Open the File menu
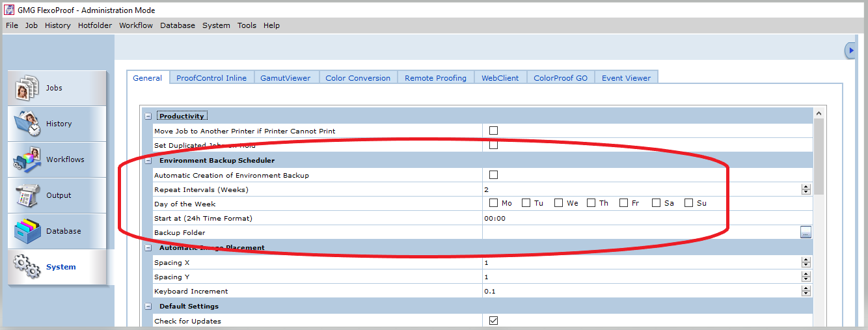This screenshot has width=868, height=330. click(x=12, y=25)
